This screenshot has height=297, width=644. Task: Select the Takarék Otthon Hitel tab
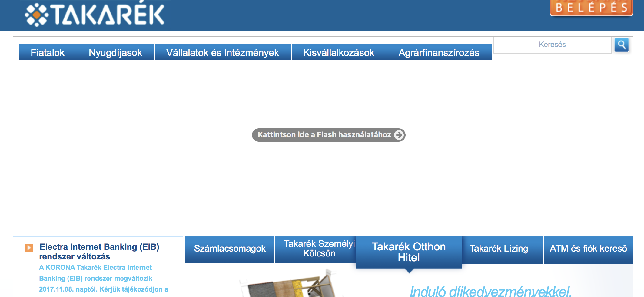coord(409,252)
